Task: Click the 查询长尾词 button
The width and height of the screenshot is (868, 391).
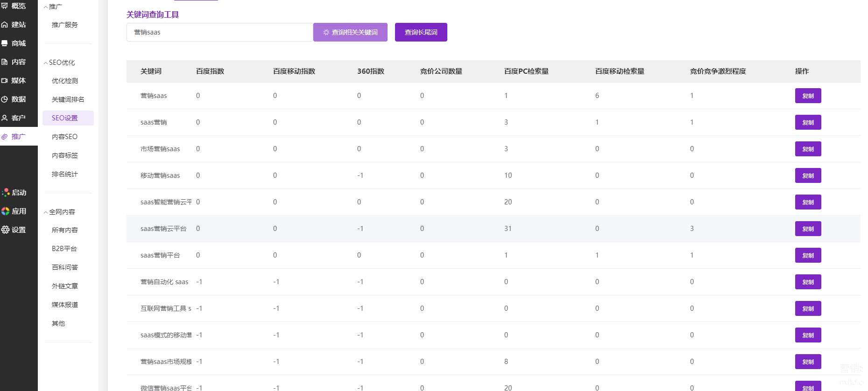Action: 421,32
